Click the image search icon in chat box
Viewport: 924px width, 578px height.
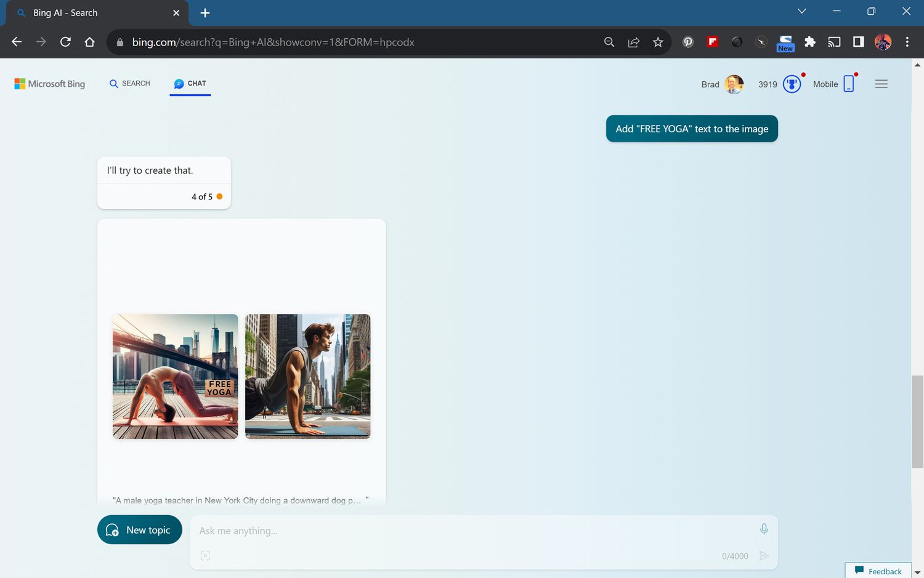click(205, 556)
